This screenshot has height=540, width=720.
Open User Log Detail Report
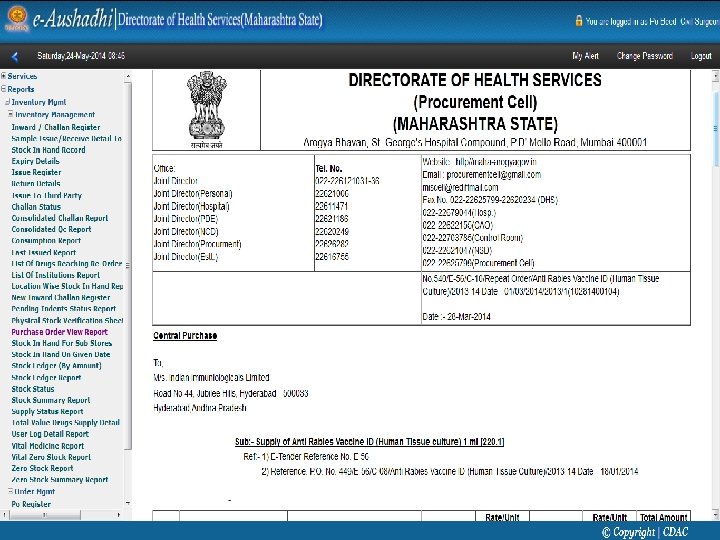pyautogui.click(x=50, y=434)
